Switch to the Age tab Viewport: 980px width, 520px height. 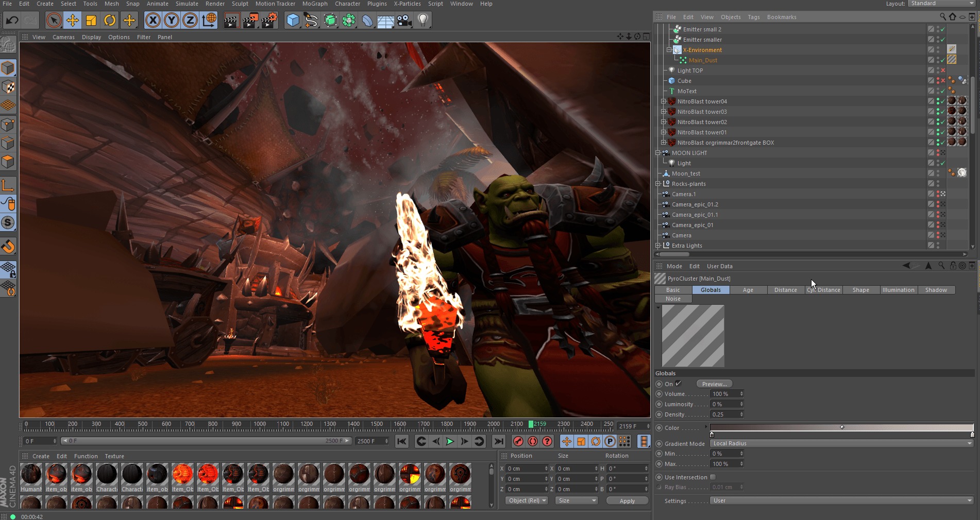[748, 290]
